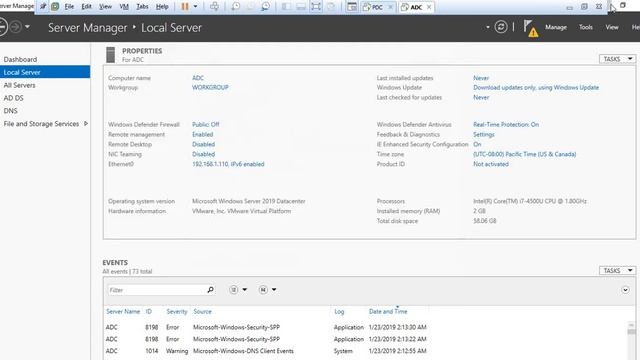The width and height of the screenshot is (640, 360).
Task: Click Last installed updates Never link
Action: tap(481, 78)
